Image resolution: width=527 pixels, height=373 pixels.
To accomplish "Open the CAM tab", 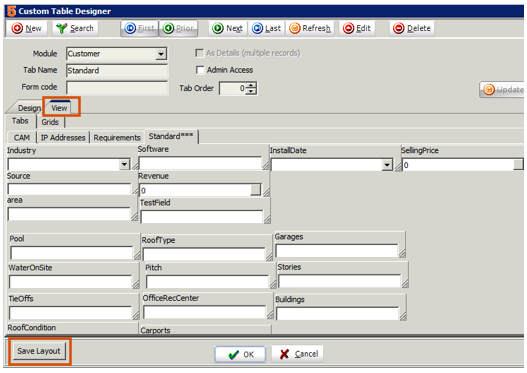I will 22,137.
